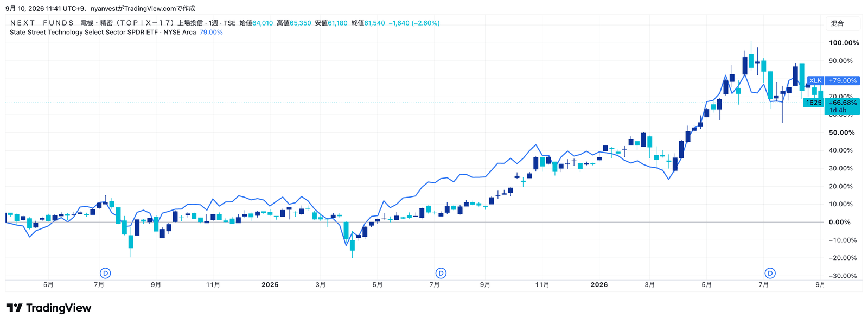Click the −30.00% price scale label
The image size is (868, 324).
[x=843, y=276]
